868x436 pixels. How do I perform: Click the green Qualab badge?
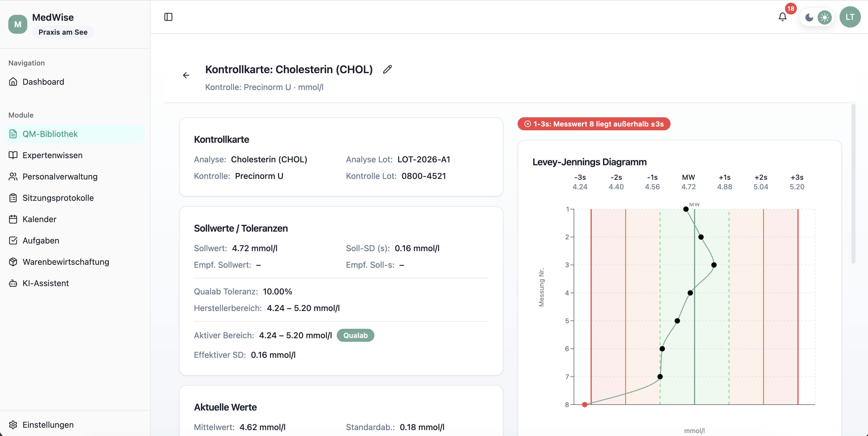tap(355, 335)
